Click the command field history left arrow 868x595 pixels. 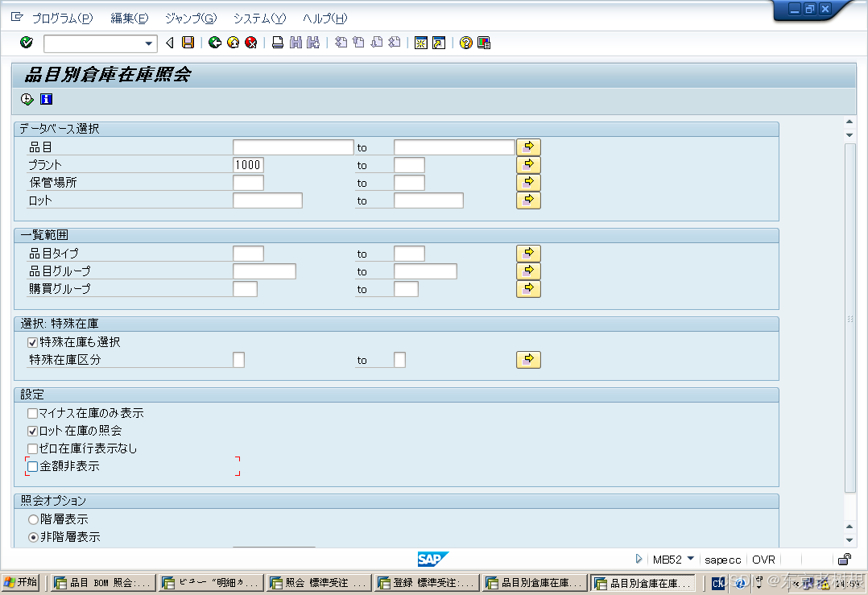(170, 43)
